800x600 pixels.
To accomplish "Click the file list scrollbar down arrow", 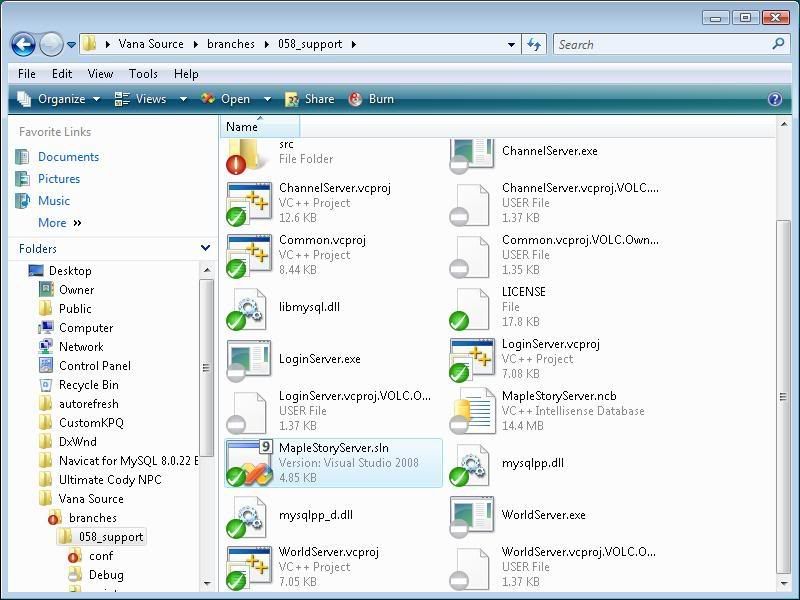I will coord(784,583).
